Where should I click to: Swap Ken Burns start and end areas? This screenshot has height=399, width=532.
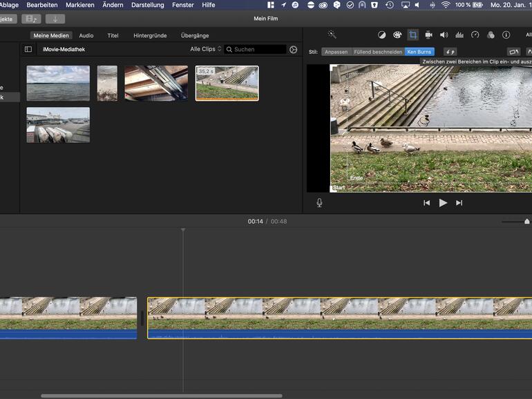coord(450,52)
